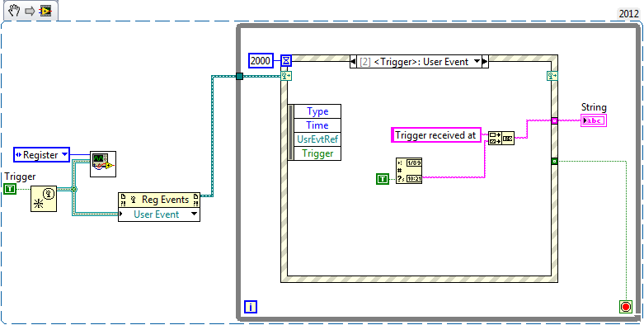Screen dimensions: 644x325
Task: Select the Create User Event node
Action: point(44,199)
